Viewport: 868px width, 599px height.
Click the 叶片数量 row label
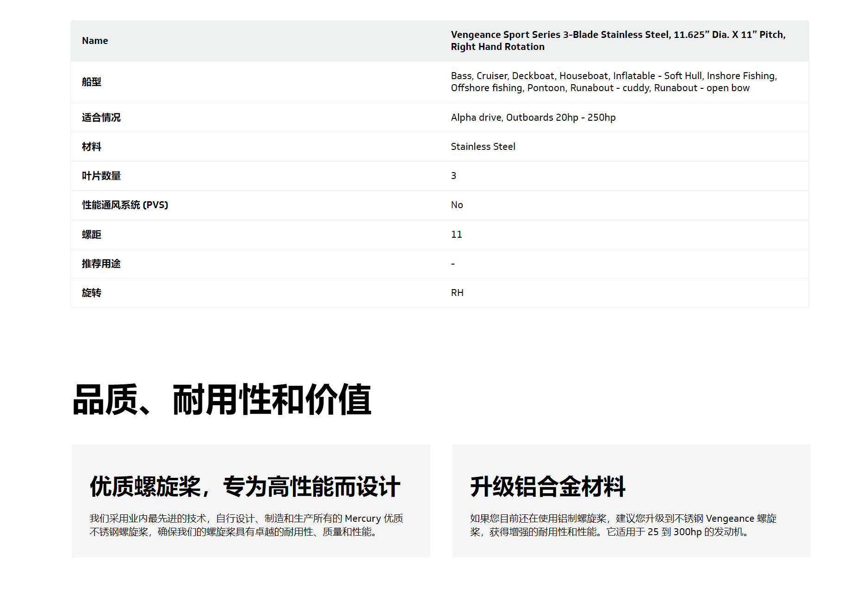tap(101, 176)
